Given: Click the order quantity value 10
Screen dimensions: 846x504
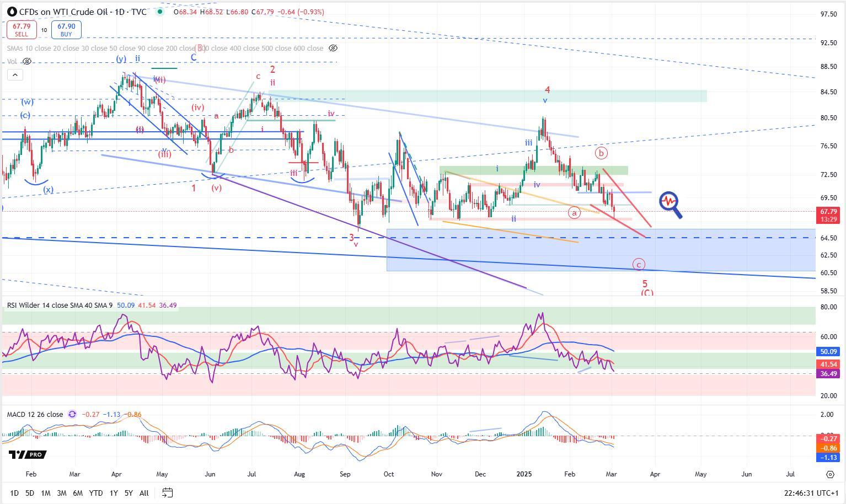Looking at the screenshot, I should point(44,30).
